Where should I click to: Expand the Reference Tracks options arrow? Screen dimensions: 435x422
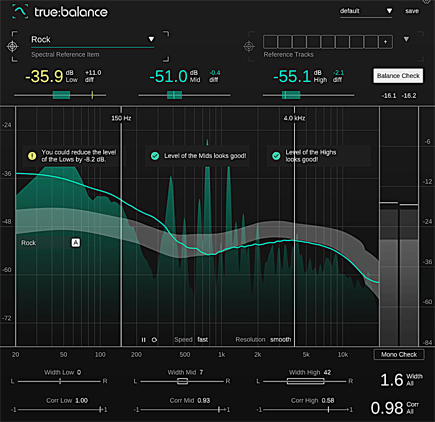(x=406, y=39)
